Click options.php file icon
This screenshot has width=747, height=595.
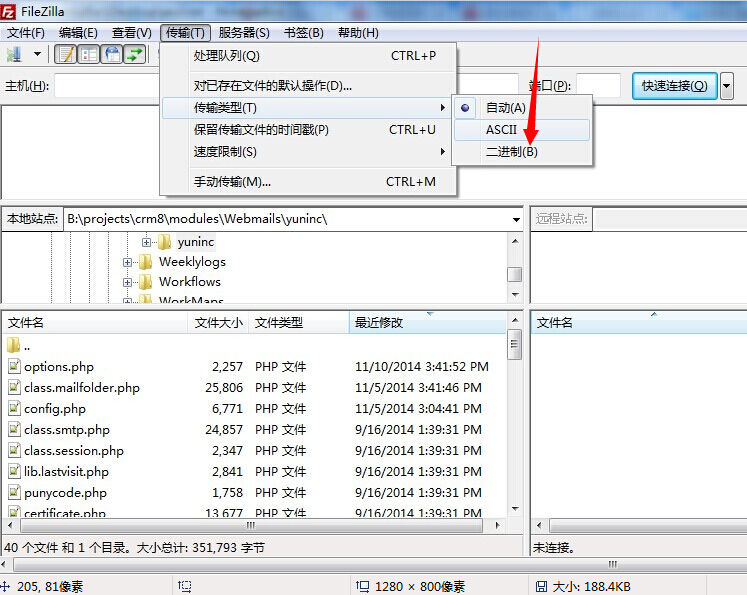click(15, 366)
